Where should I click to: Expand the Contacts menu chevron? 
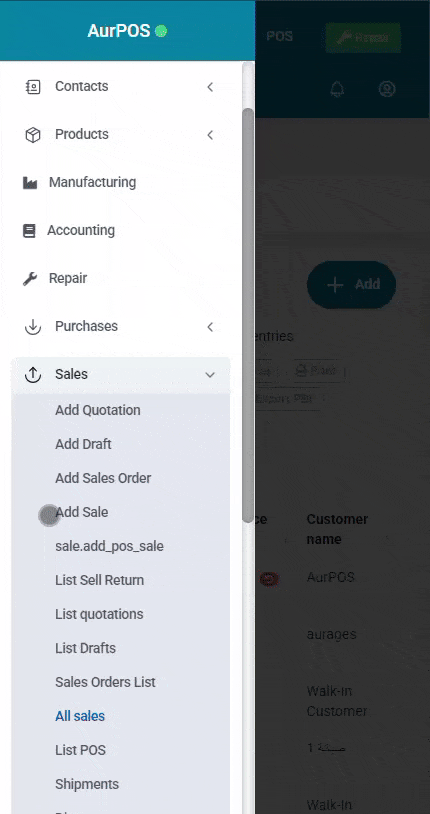[x=210, y=87]
